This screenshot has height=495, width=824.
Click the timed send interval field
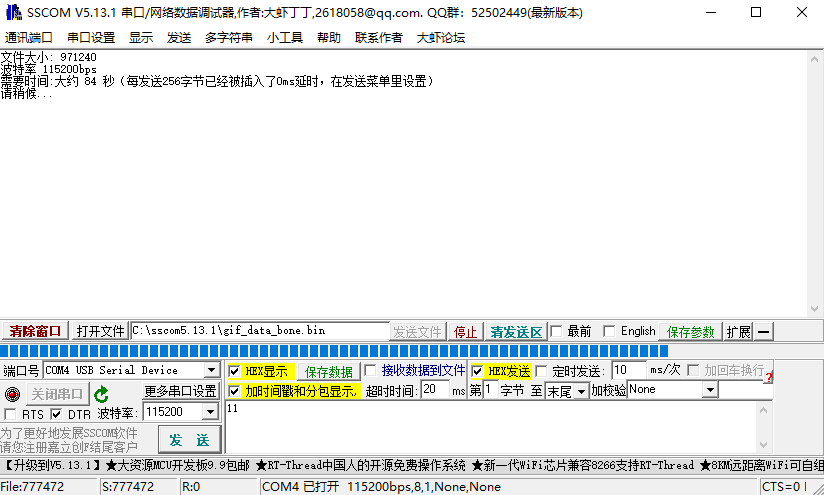coord(629,370)
